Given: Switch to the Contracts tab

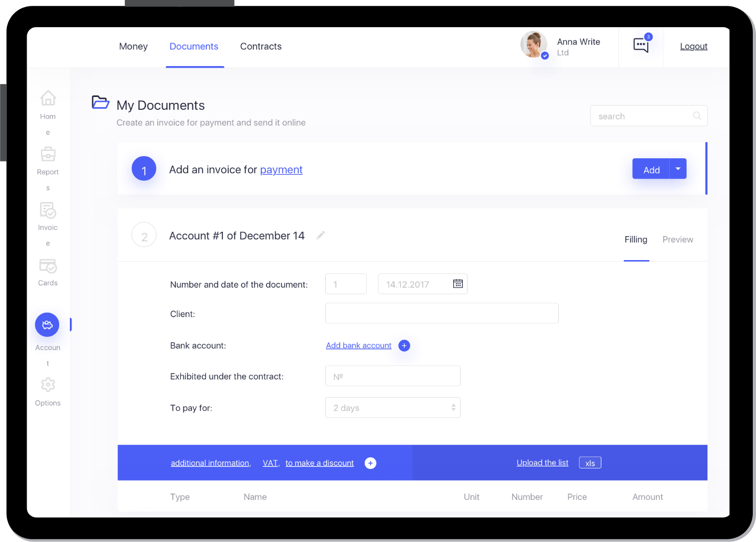Looking at the screenshot, I should [x=261, y=46].
